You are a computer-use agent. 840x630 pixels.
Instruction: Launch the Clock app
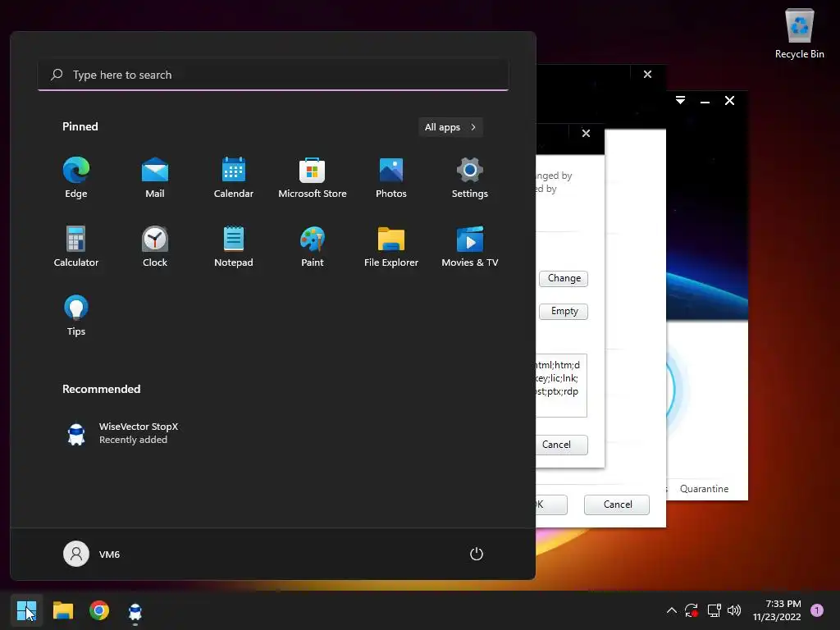pos(155,246)
